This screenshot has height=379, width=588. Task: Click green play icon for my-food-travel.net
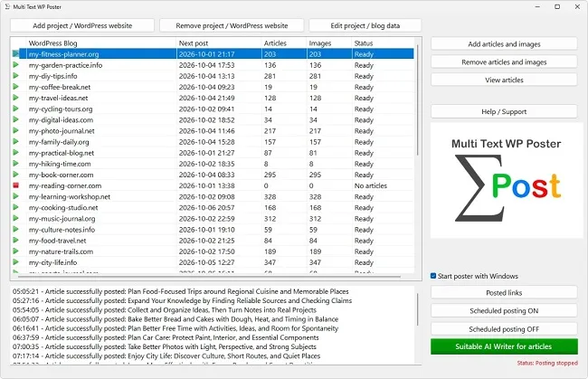click(15, 240)
